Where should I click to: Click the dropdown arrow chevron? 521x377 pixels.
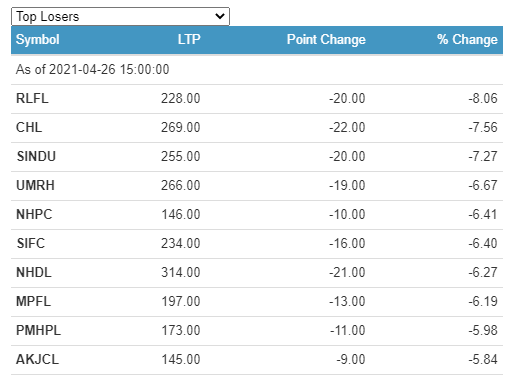point(220,16)
